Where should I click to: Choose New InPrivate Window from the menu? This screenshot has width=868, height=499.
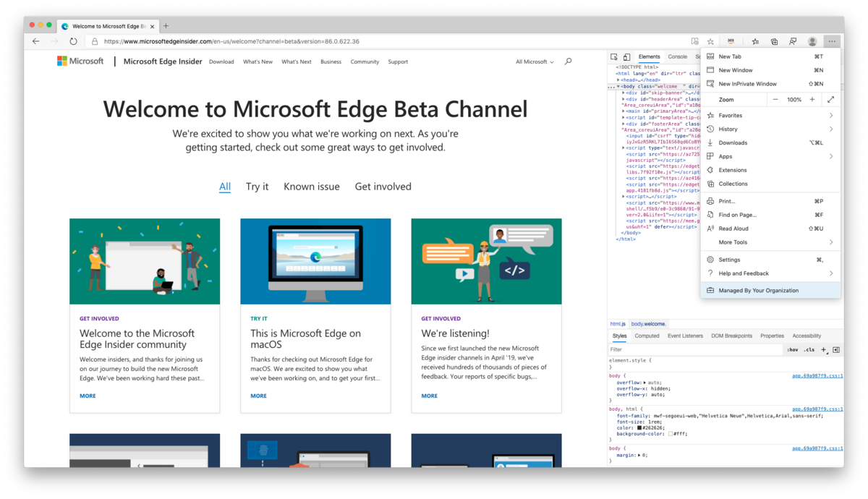(770, 84)
